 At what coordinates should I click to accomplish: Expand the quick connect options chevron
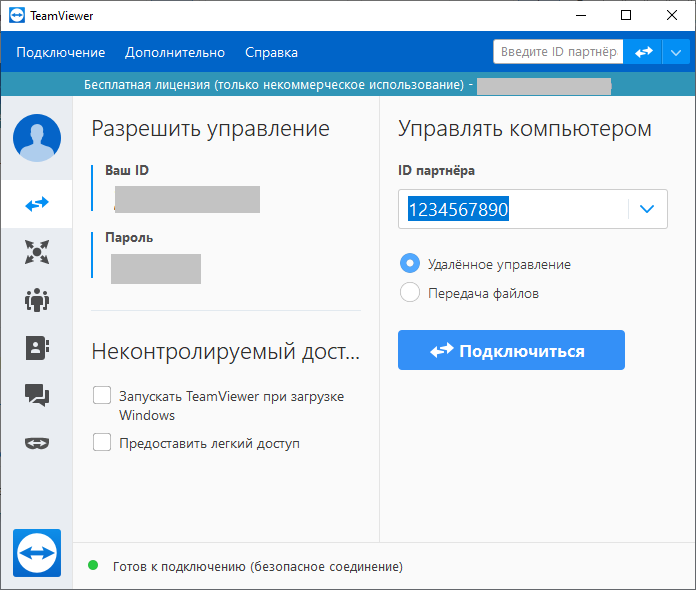coord(676,52)
